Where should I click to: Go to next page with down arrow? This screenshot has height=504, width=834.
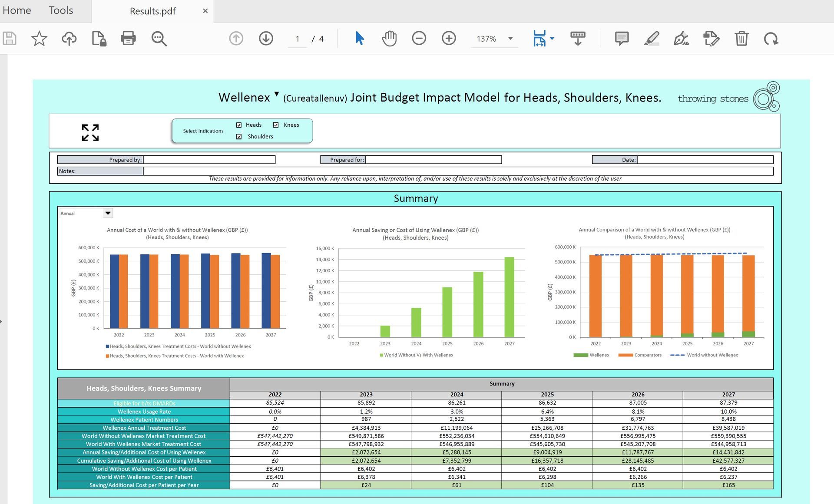click(266, 39)
